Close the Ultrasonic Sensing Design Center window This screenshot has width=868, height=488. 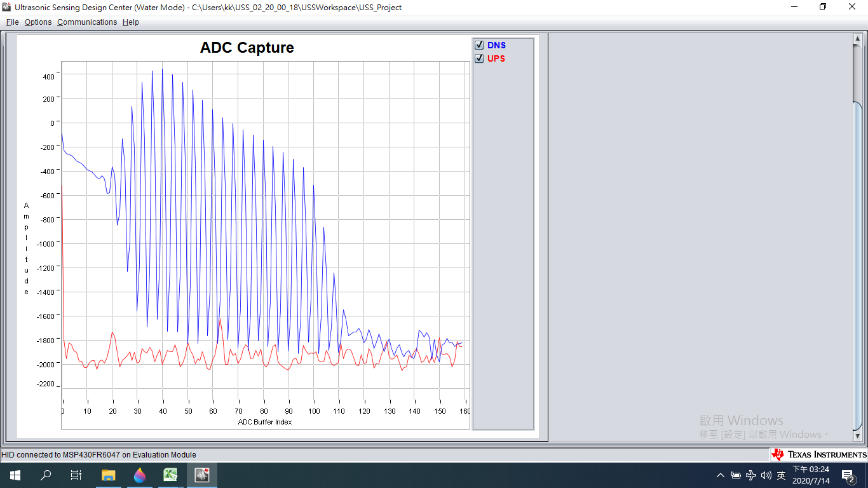click(x=852, y=7)
